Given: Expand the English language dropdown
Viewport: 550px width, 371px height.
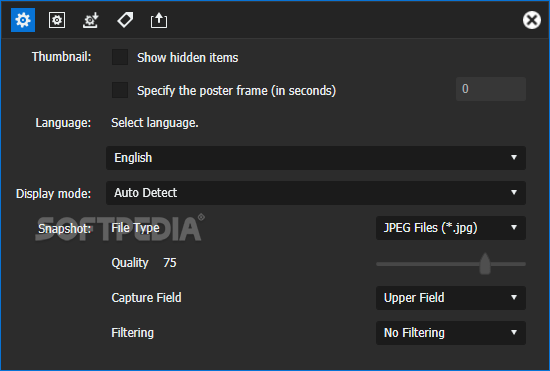Looking at the screenshot, I should click(316, 158).
